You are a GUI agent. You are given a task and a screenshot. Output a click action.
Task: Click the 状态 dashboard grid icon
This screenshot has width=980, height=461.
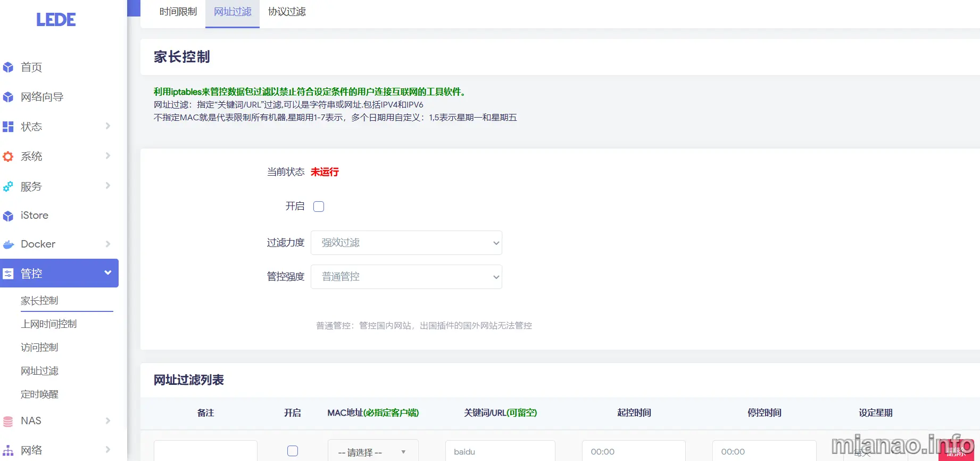click(x=8, y=127)
